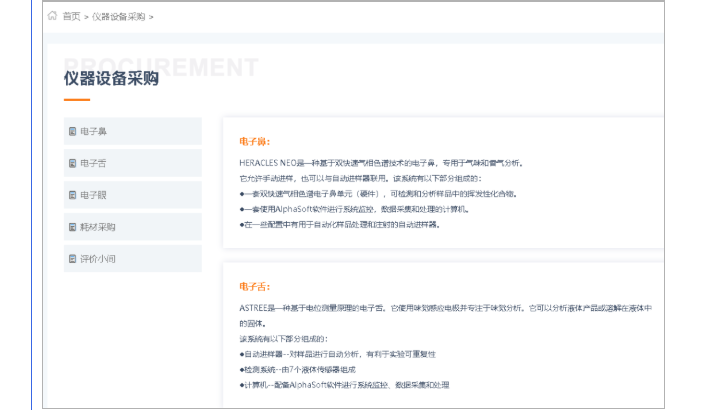Screen dimensions: 704x410
Task: Click the document icon beside 电子眼
Action: (x=72, y=195)
